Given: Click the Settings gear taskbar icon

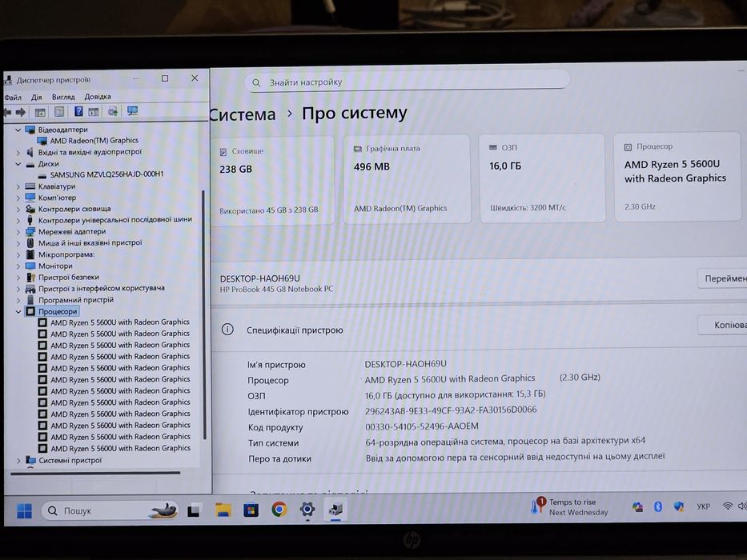Looking at the screenshot, I should point(307,509).
